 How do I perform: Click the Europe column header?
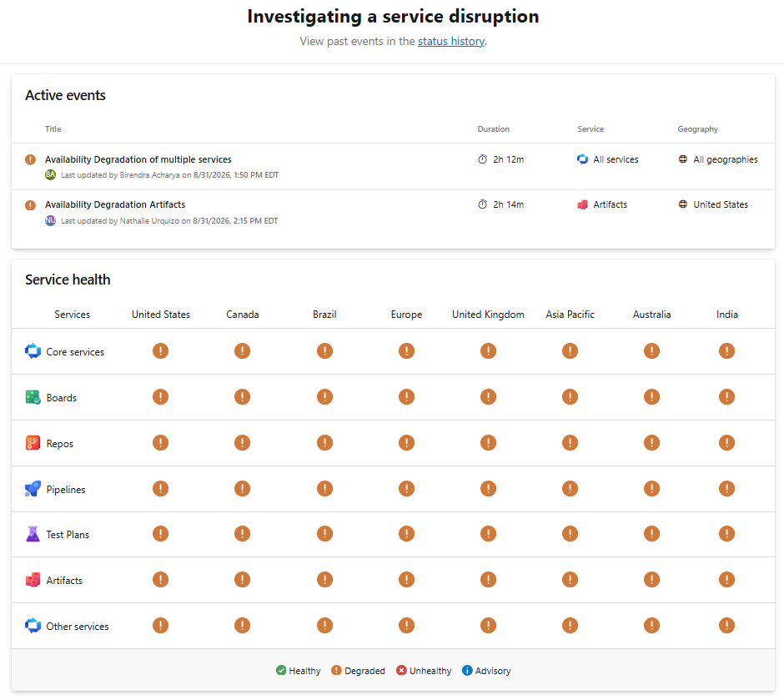[x=406, y=315]
